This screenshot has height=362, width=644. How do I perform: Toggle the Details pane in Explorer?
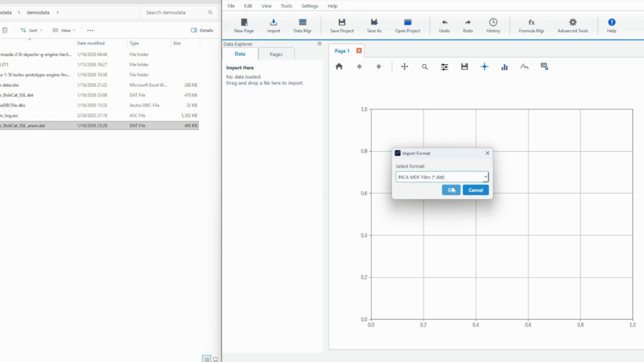point(202,30)
